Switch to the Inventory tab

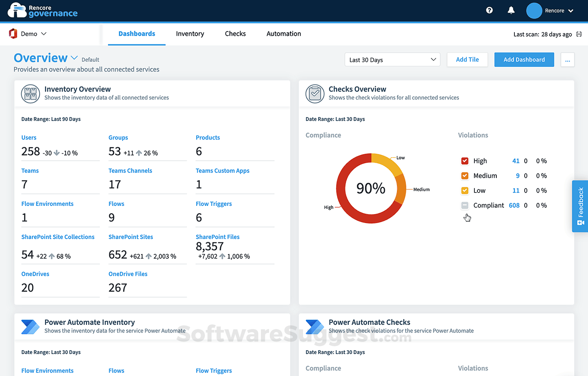(x=190, y=34)
